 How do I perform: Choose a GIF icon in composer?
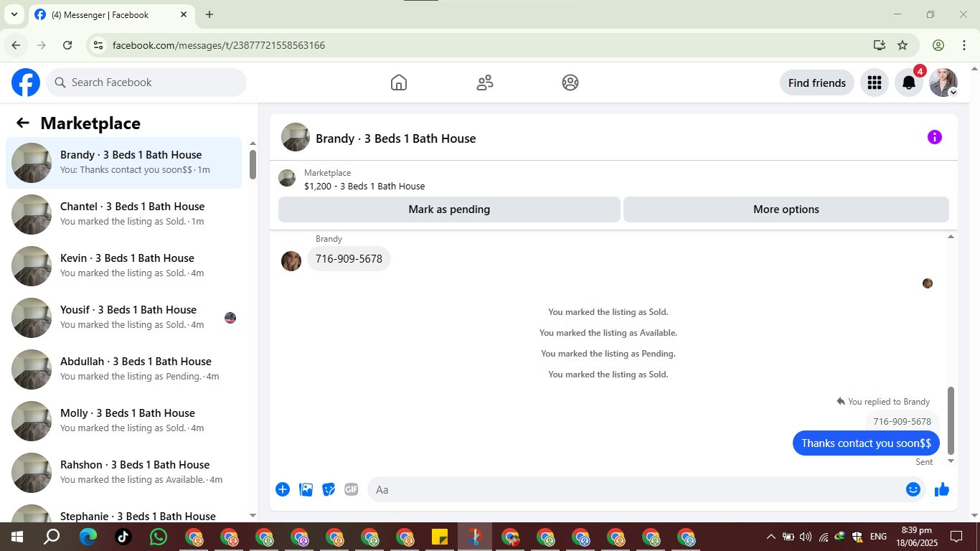click(x=352, y=489)
